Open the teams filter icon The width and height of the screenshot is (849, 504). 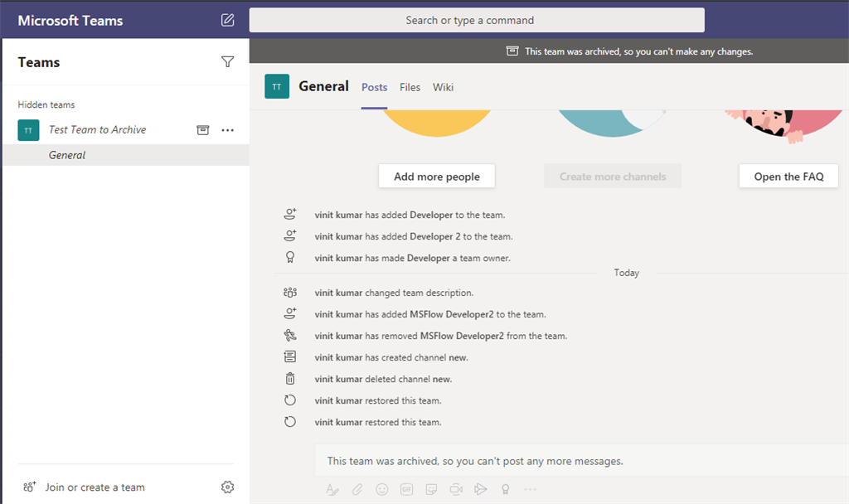point(228,62)
